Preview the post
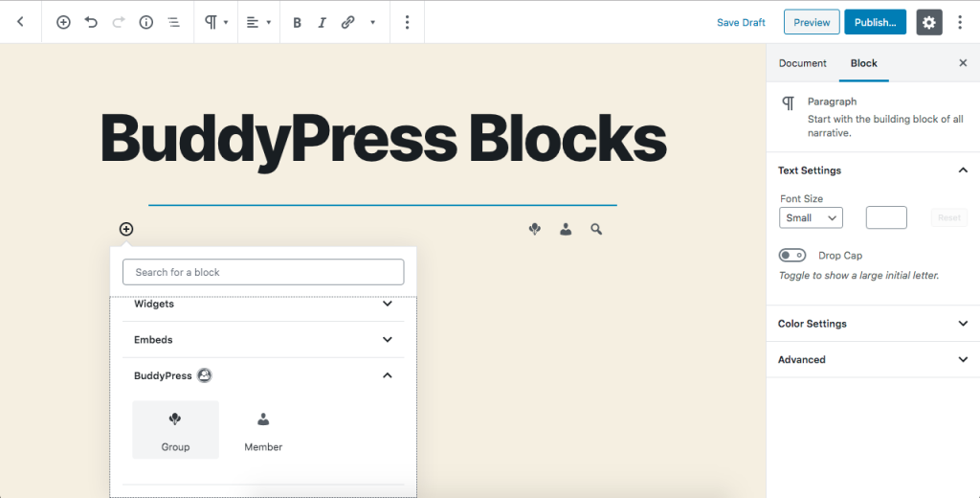This screenshot has height=498, width=980. point(812,22)
